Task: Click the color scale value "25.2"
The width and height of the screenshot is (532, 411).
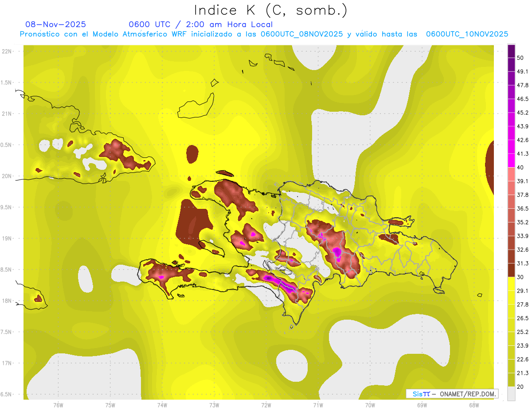Action: point(523,332)
